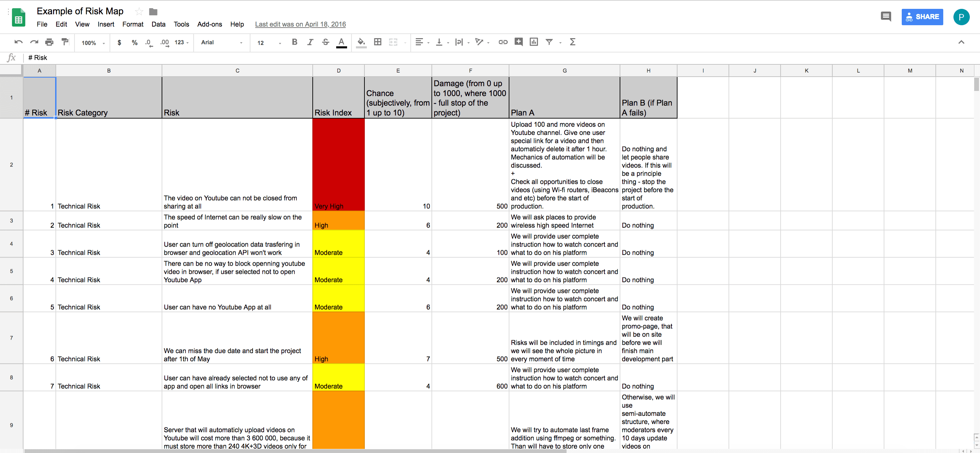
Task: Click the Insert chart icon
Action: [534, 42]
